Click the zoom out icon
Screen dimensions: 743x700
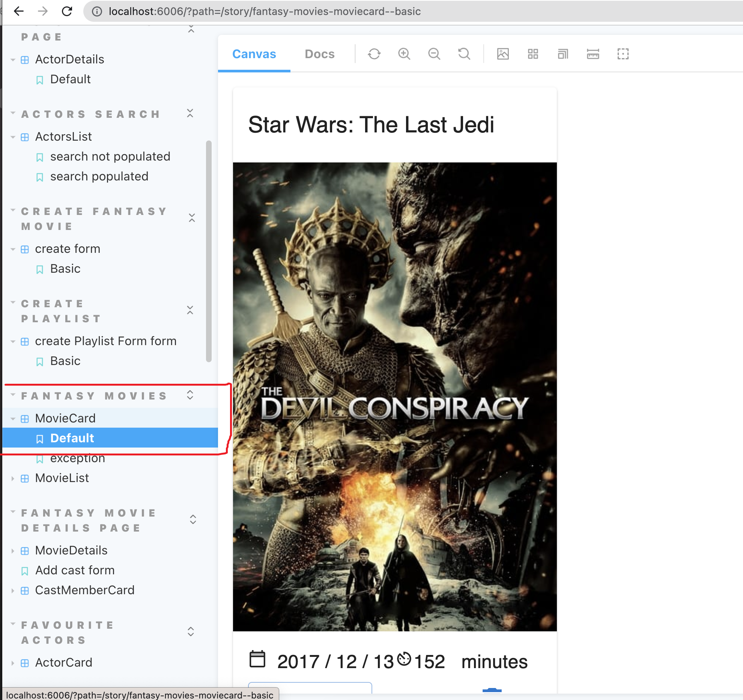coord(434,54)
